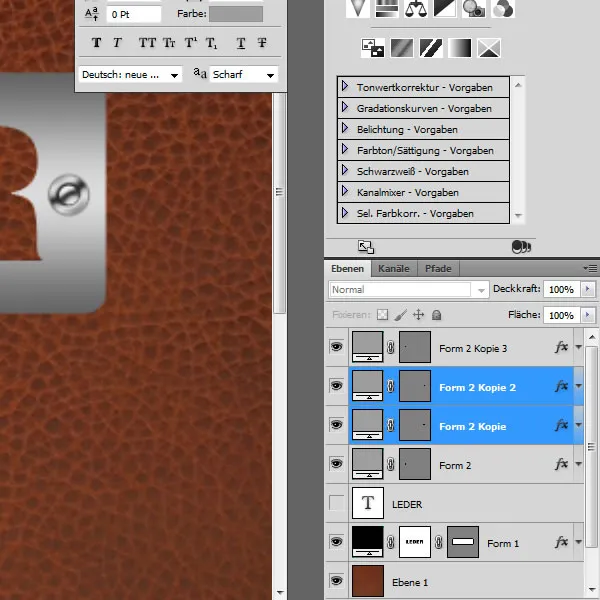Hide the Form 2 Kopie 3 layer
Screen dimensions: 600x600
coord(336,348)
